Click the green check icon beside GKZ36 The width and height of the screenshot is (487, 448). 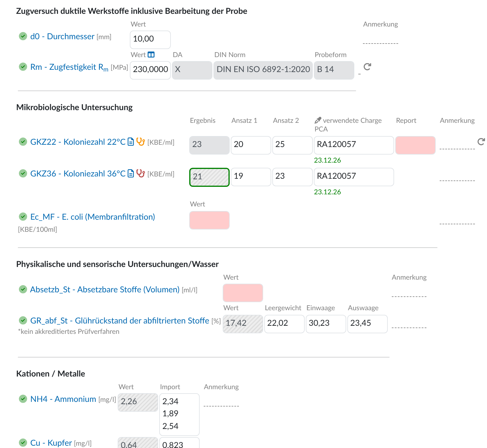(23, 174)
